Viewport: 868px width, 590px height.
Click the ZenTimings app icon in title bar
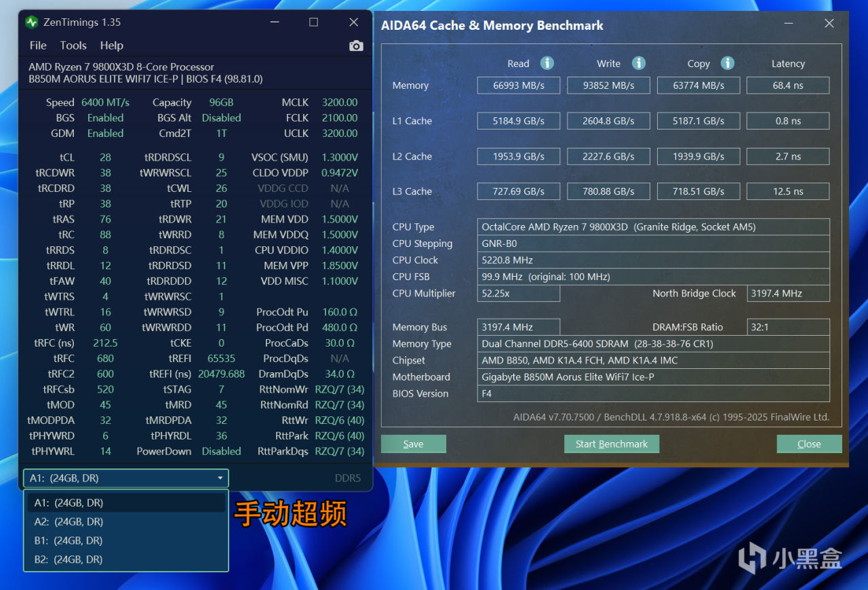31,22
